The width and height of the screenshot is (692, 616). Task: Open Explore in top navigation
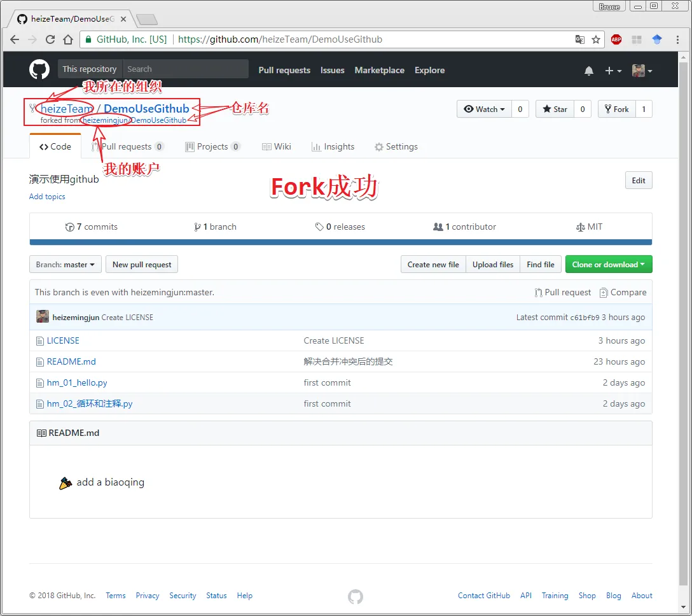429,70
